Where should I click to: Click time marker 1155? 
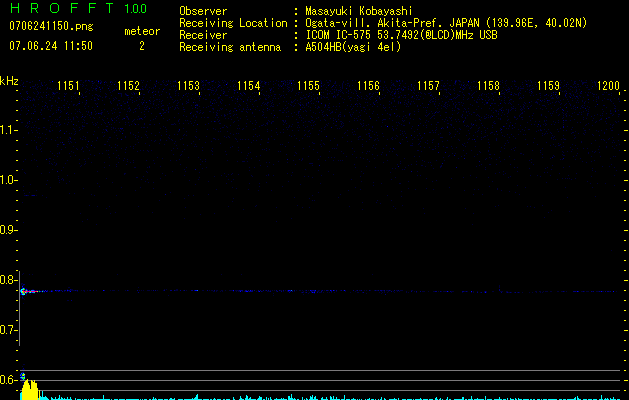point(308,86)
